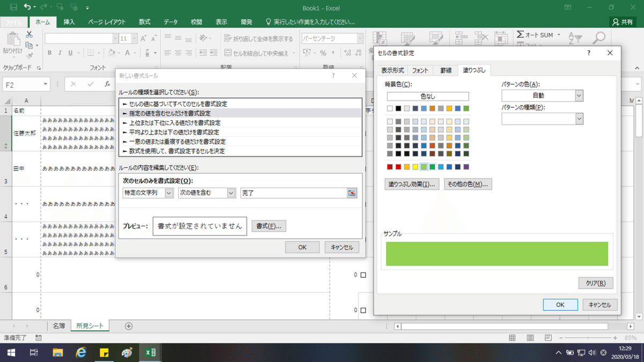Click Task View icon on taskbar
Viewport: 644px width, 362px height.
click(34, 352)
